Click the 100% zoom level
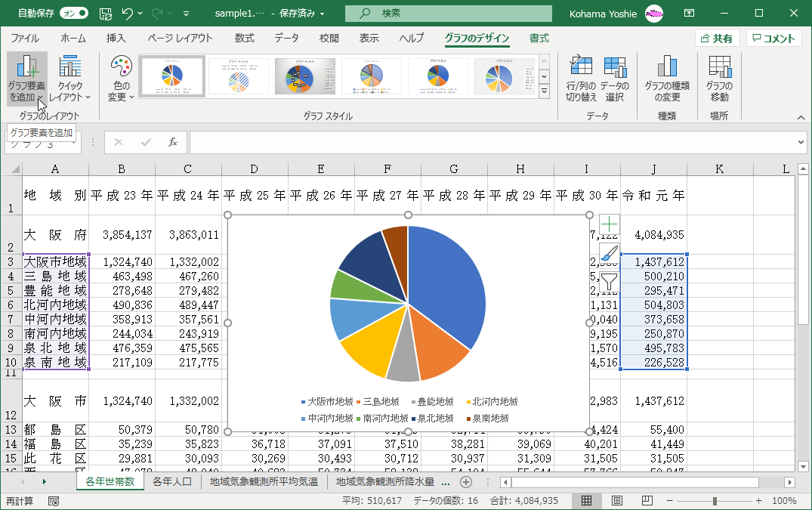 (784, 501)
